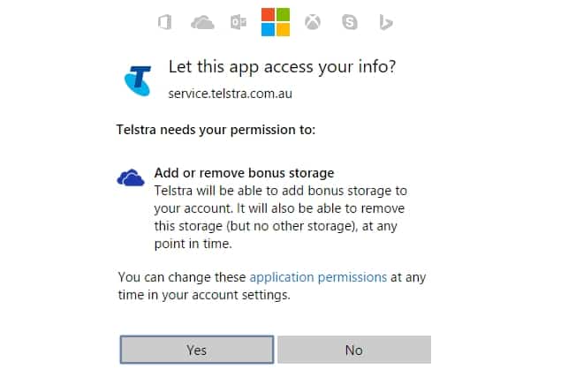Approve access with the Yes button

(x=197, y=350)
